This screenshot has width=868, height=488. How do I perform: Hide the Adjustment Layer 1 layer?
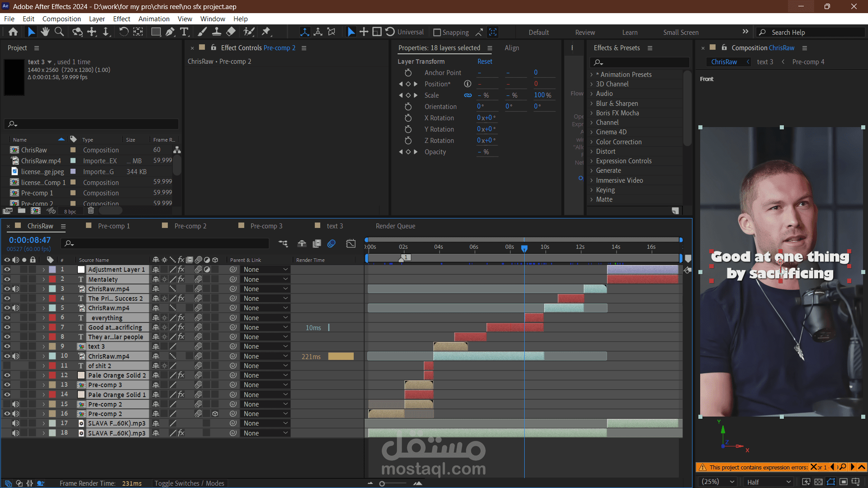click(7, 270)
